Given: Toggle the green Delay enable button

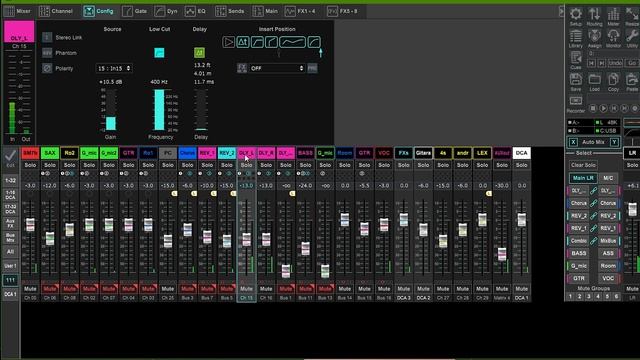Looking at the screenshot, I should tap(199, 53).
